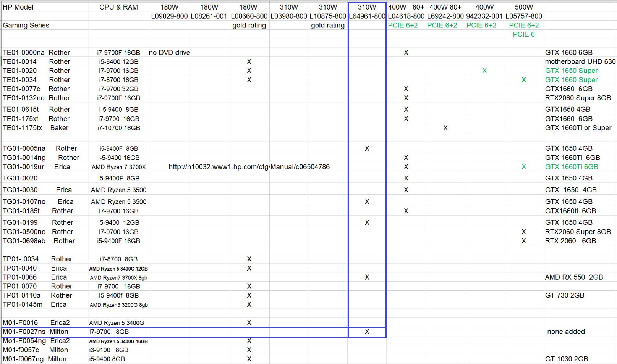617x364 pixels.
Task: Select the X for TE01-0020 under 400W 942332-001
Action: click(484, 71)
